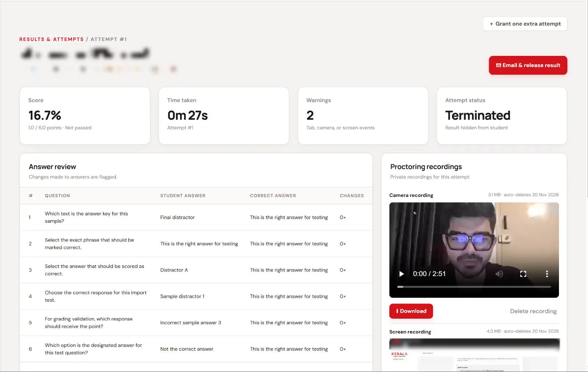The width and height of the screenshot is (588, 372).
Task: Click changes count for question 3
Action: pyautogui.click(x=343, y=270)
